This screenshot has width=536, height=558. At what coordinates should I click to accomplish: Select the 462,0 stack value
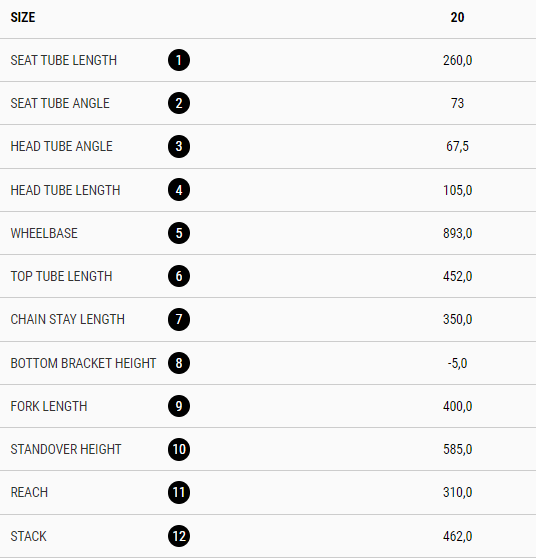(x=457, y=536)
